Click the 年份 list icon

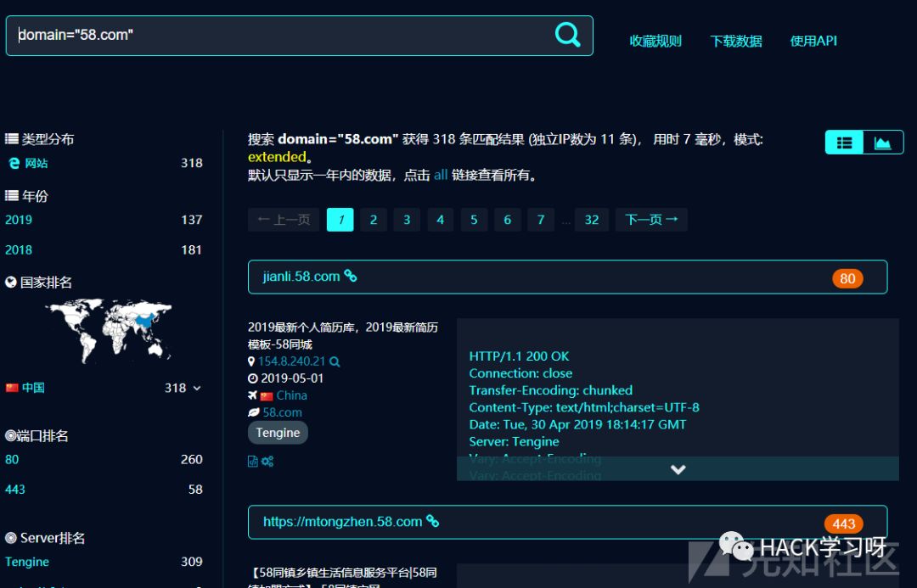tap(12, 195)
